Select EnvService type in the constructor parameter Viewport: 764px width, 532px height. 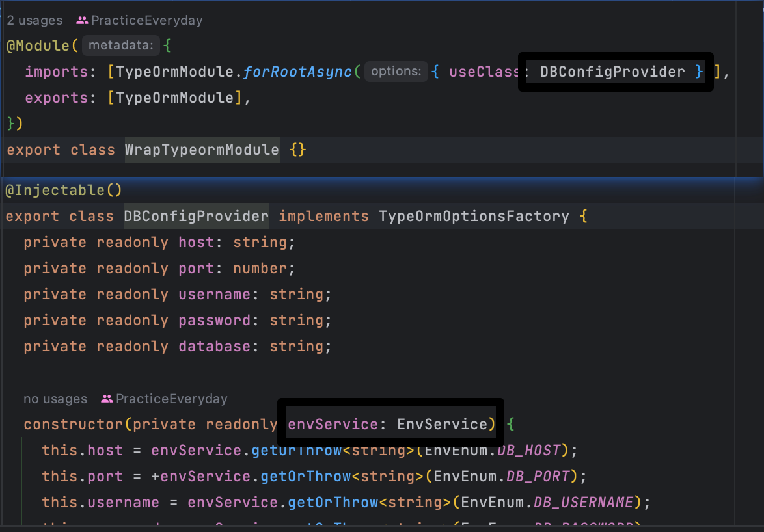pos(443,424)
